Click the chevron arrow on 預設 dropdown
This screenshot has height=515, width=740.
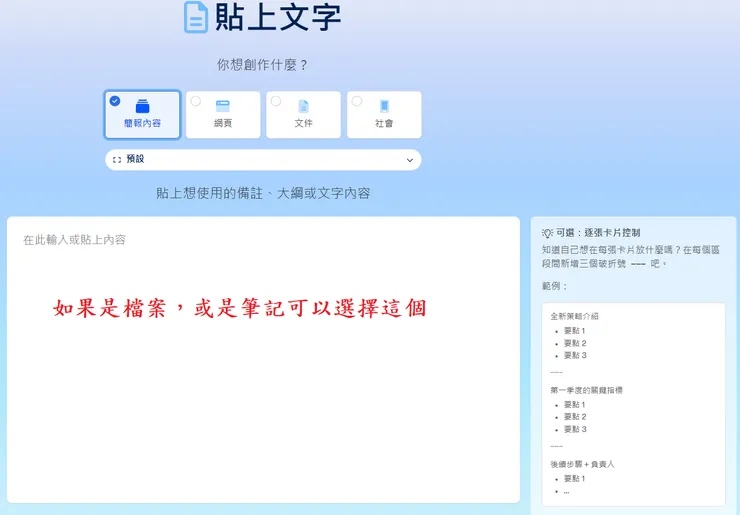tap(410, 160)
